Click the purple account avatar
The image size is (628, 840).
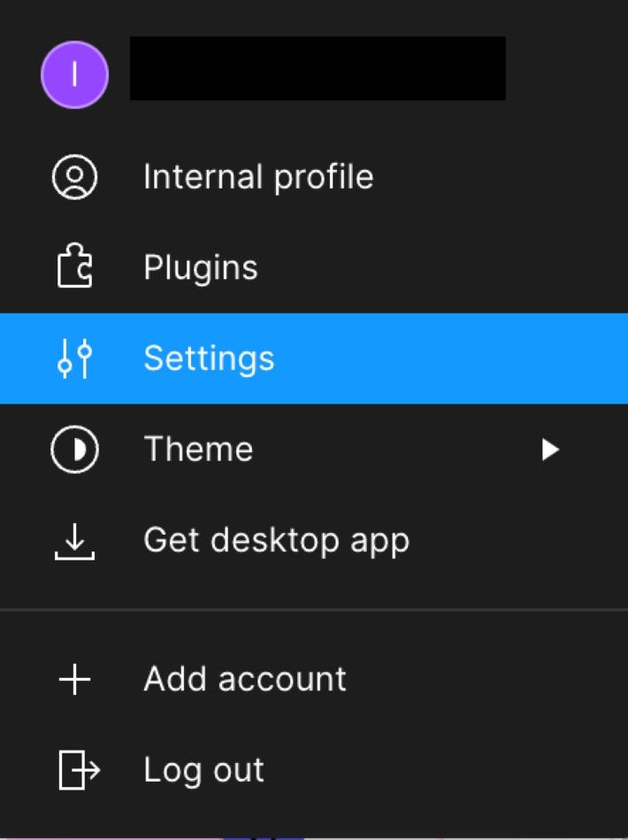(x=74, y=75)
